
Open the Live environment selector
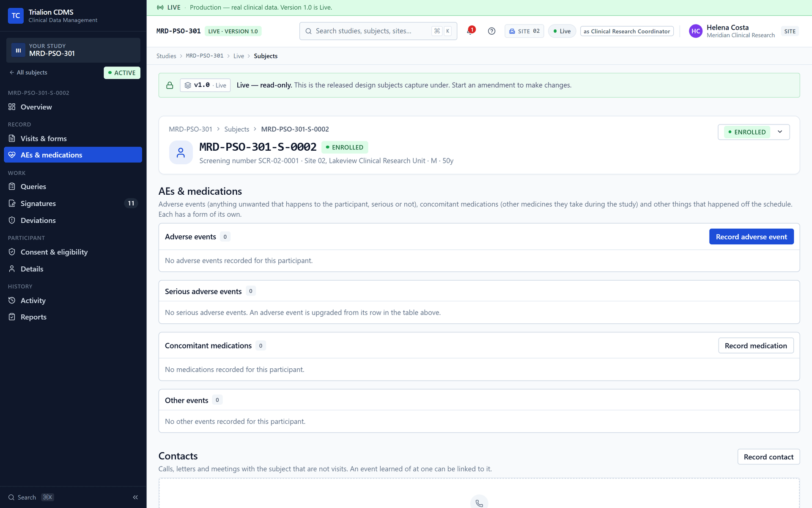point(562,31)
